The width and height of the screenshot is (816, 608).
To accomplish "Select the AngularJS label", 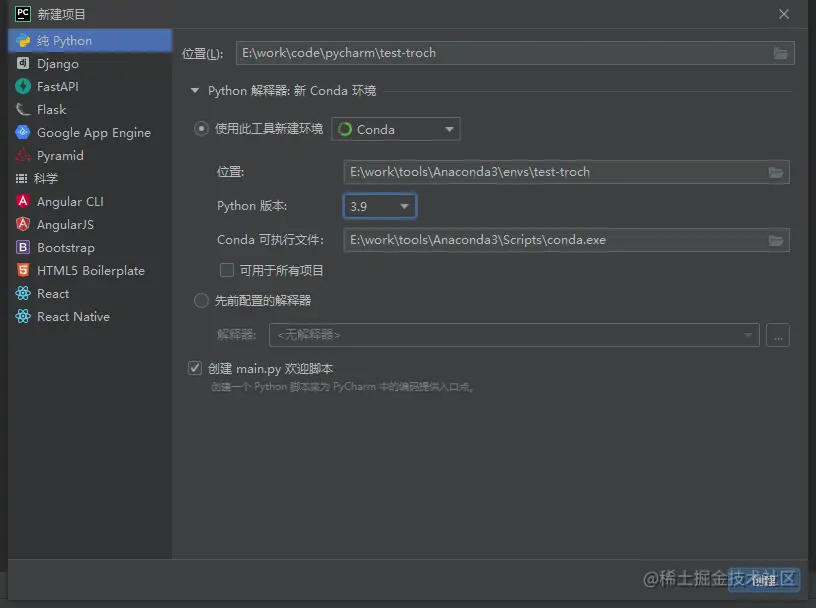I will pyautogui.click(x=66, y=224).
